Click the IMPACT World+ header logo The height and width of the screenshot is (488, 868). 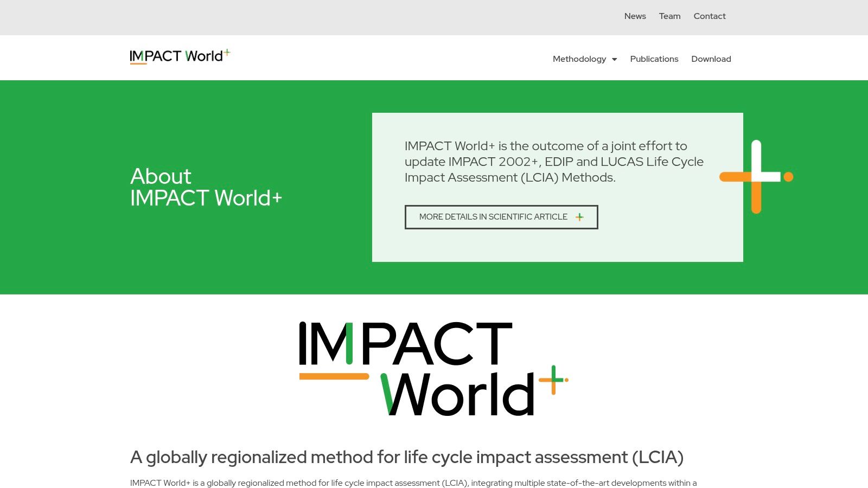pos(180,56)
